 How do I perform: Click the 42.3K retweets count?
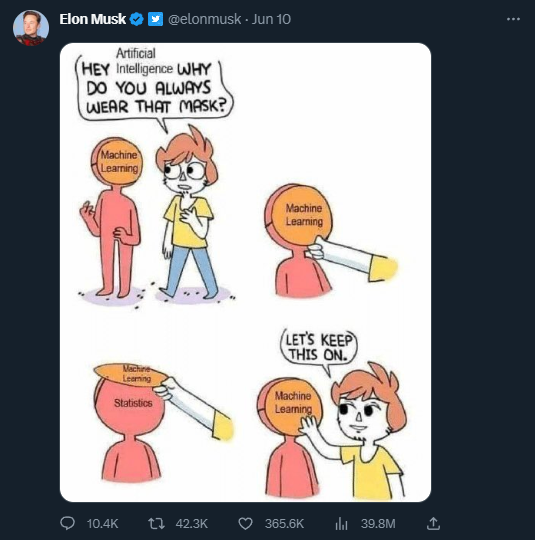[x=192, y=524]
